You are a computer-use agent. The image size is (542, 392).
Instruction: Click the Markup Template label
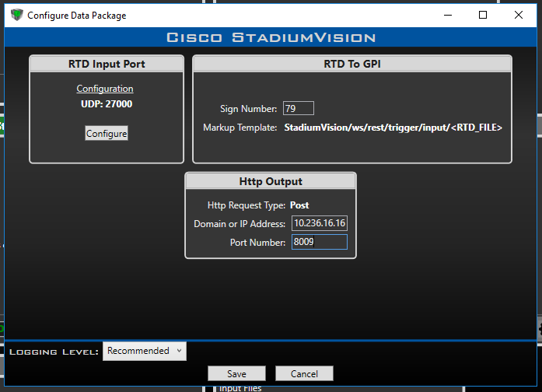click(x=240, y=128)
